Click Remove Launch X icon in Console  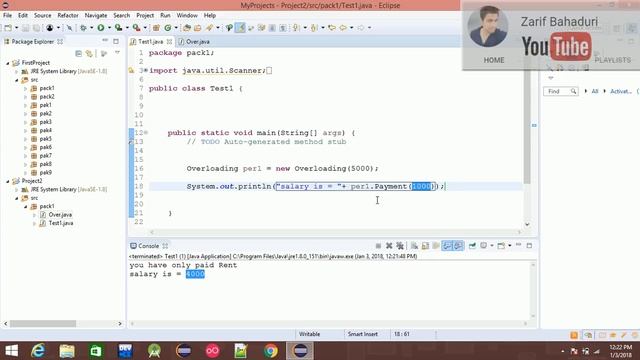coord(389,246)
